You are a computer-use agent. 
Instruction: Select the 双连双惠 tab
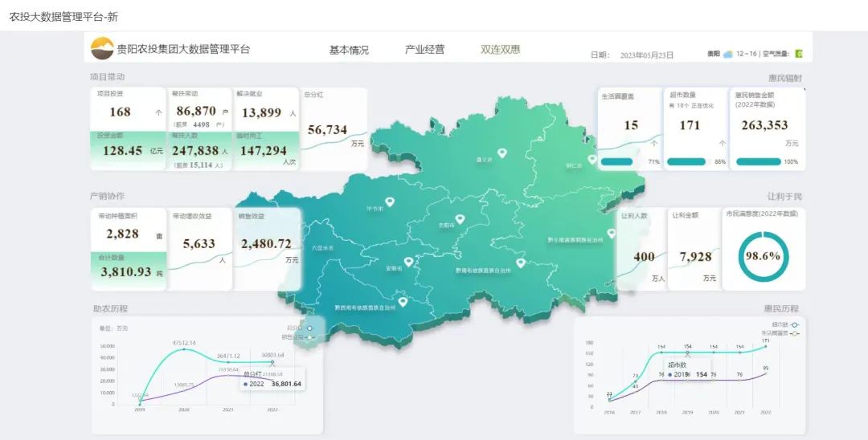point(500,50)
